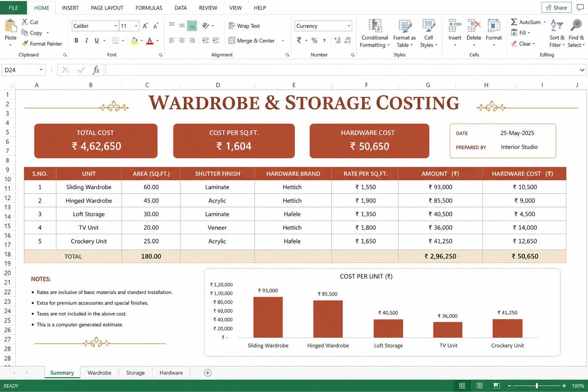Toggle bottom align button
This screenshot has height=392, width=588.
click(x=192, y=26)
